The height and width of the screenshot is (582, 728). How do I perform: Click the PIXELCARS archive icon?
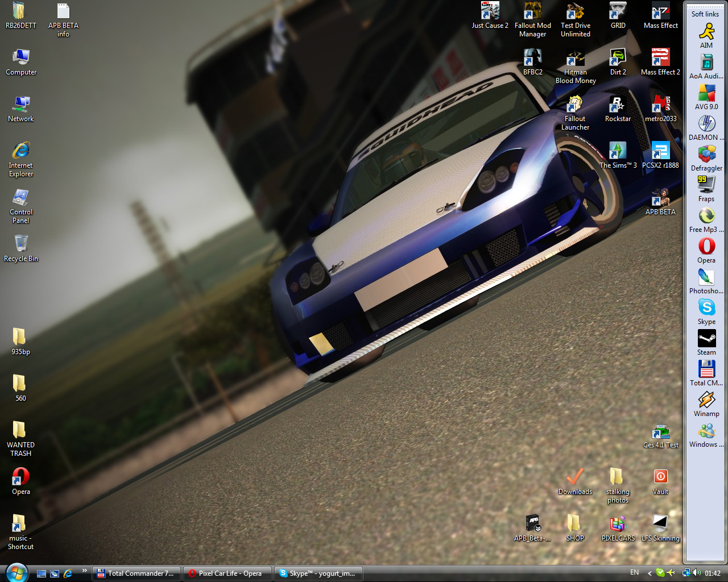618,529
